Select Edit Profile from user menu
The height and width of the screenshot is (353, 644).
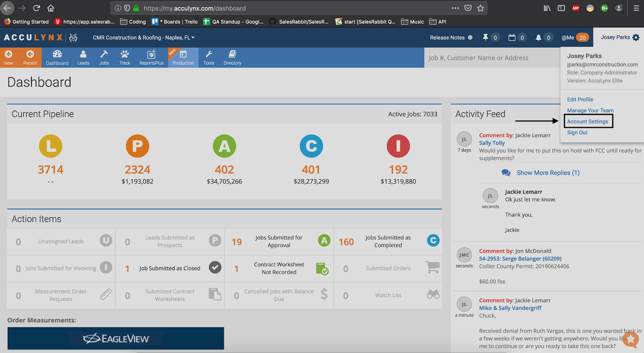pyautogui.click(x=580, y=99)
